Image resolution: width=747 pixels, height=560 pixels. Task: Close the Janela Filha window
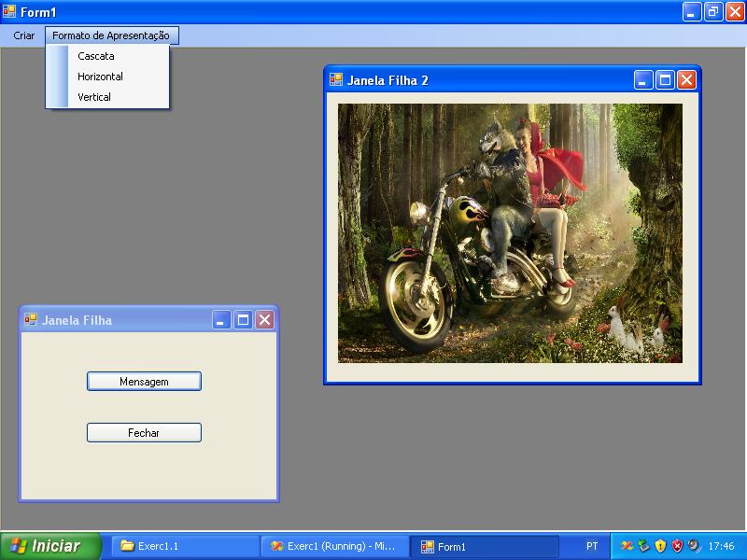tap(265, 320)
